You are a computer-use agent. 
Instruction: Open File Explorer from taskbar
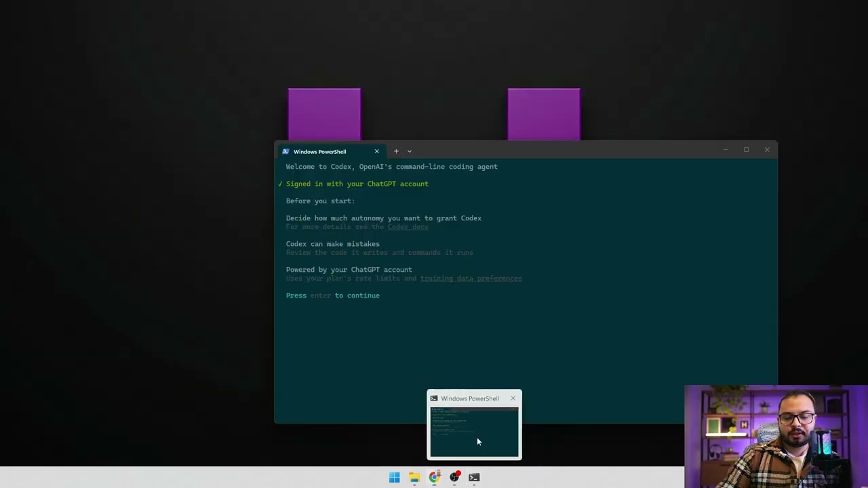(x=414, y=477)
